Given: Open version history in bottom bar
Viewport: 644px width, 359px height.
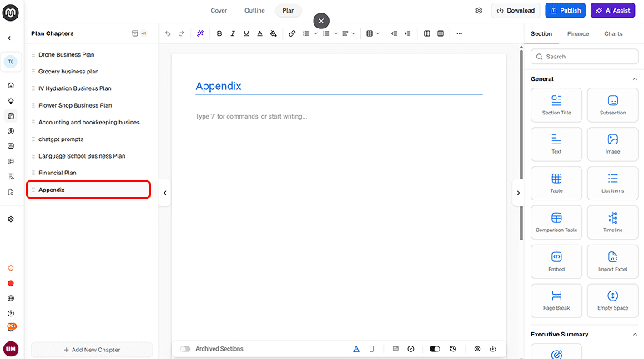Looking at the screenshot, I should pos(454,349).
